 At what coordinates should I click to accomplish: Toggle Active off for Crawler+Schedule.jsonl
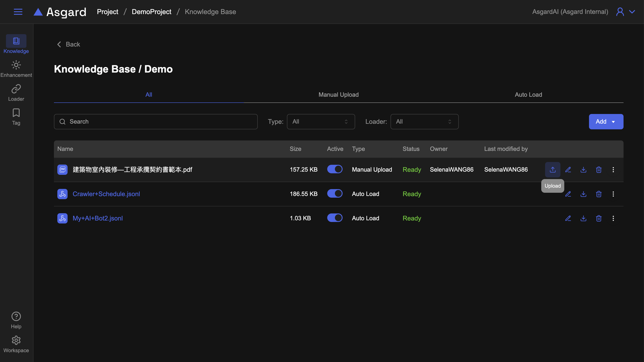click(334, 193)
